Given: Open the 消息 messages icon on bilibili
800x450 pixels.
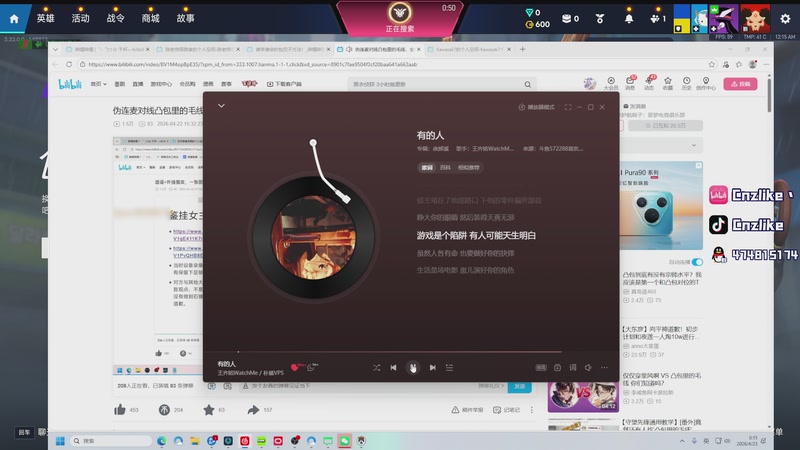Looking at the screenshot, I should tap(630, 83).
